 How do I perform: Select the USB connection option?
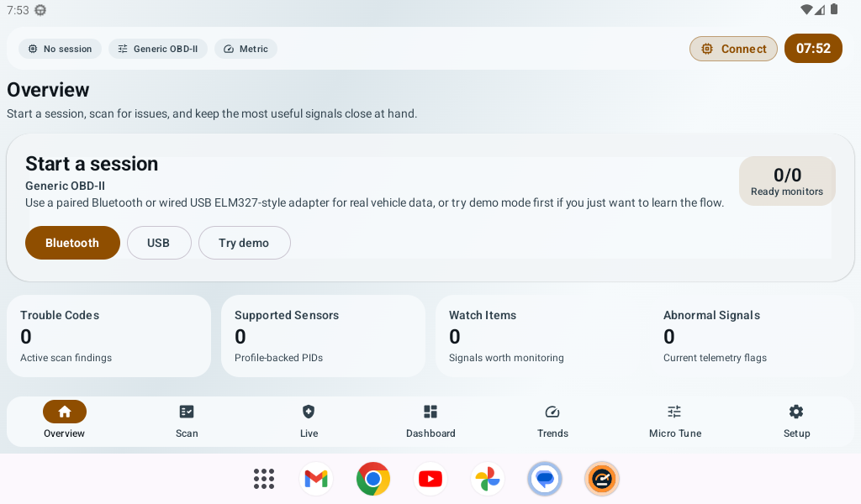pyautogui.click(x=159, y=242)
